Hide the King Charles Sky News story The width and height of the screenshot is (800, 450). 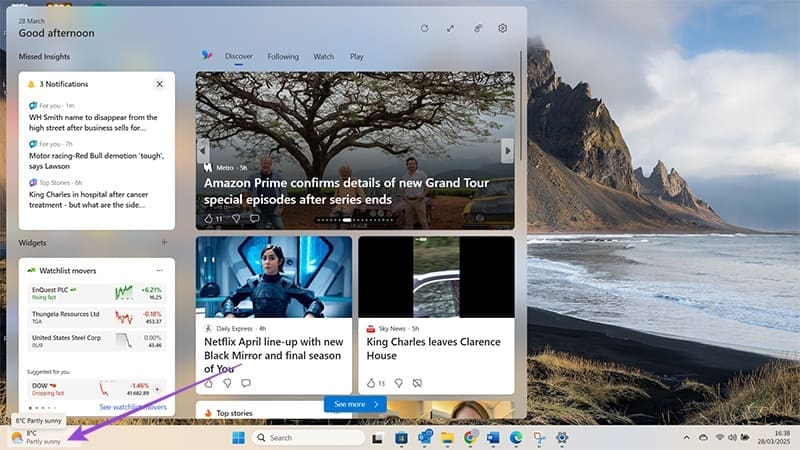pyautogui.click(x=417, y=383)
